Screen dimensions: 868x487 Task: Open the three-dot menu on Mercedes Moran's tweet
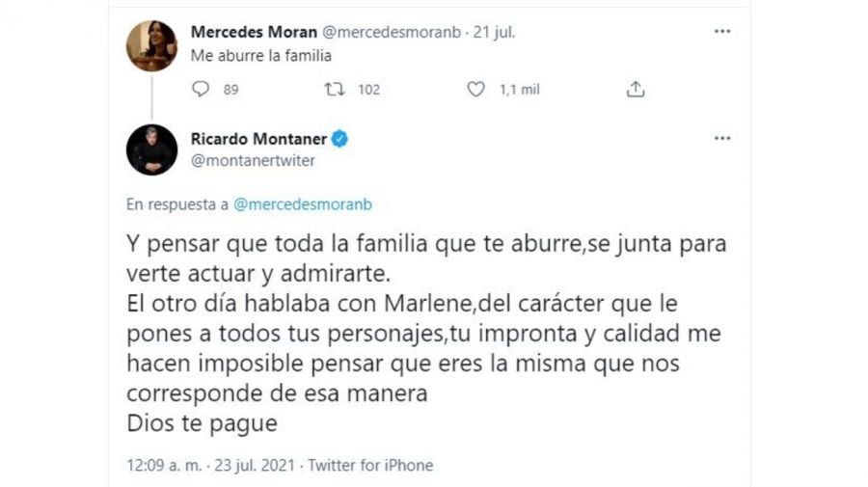click(721, 32)
